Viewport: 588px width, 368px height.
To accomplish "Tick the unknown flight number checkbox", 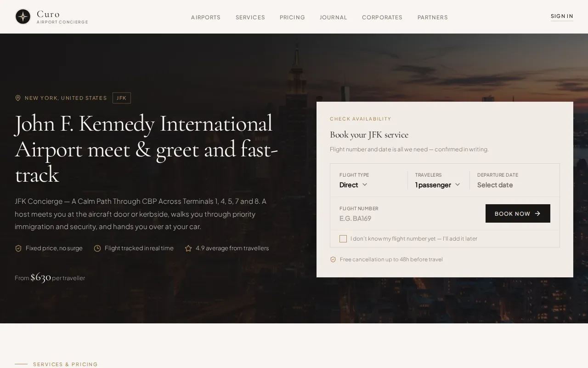I will coord(343,239).
